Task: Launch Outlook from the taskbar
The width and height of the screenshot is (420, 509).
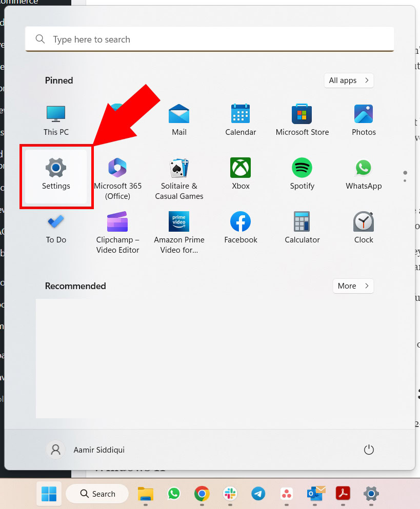Action: click(x=314, y=494)
